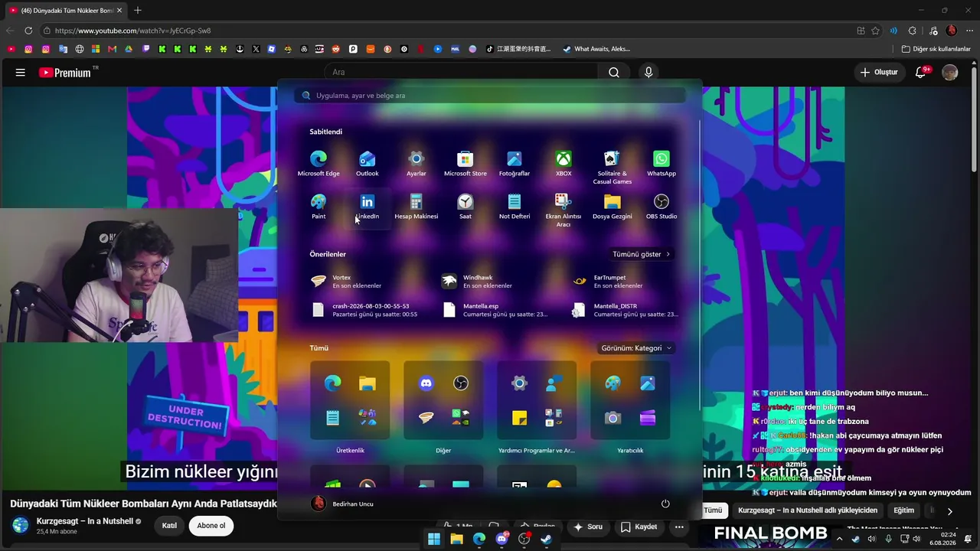This screenshot has height=551, width=980.
Task: Click the Kaydet button
Action: 639,527
